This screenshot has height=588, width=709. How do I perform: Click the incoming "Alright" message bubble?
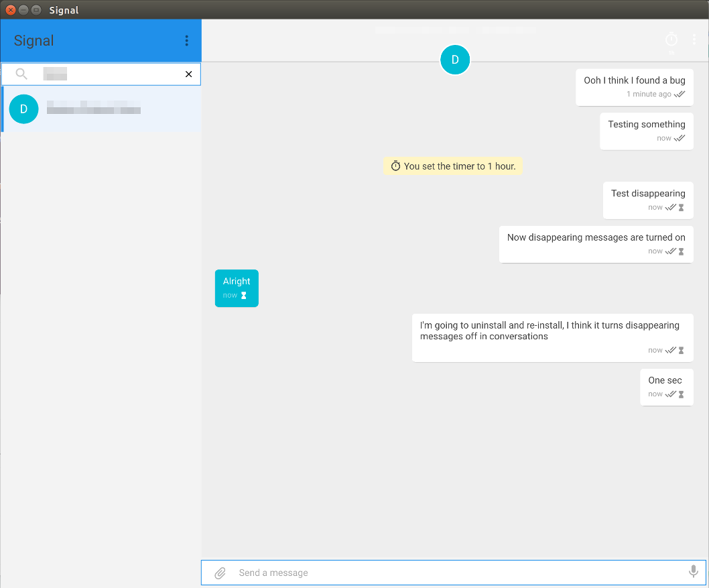(x=237, y=288)
